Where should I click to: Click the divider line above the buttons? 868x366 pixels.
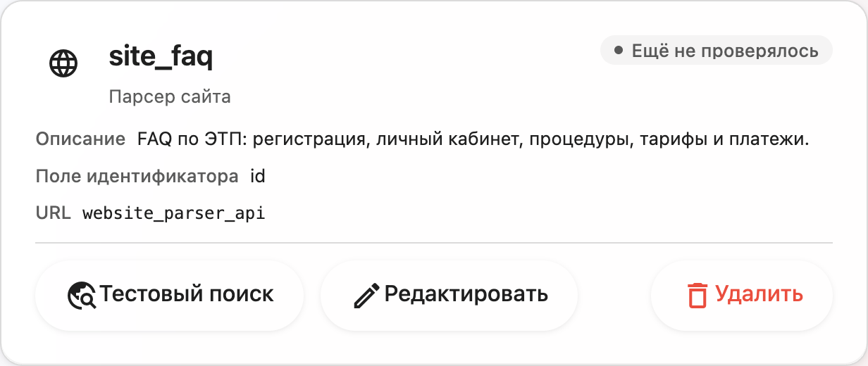[434, 243]
